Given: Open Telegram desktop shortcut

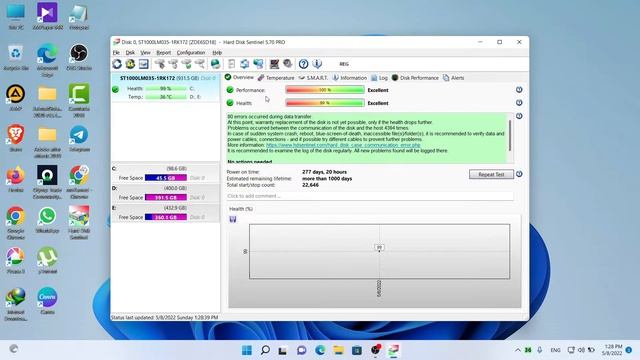Looking at the screenshot, I should (79, 139).
